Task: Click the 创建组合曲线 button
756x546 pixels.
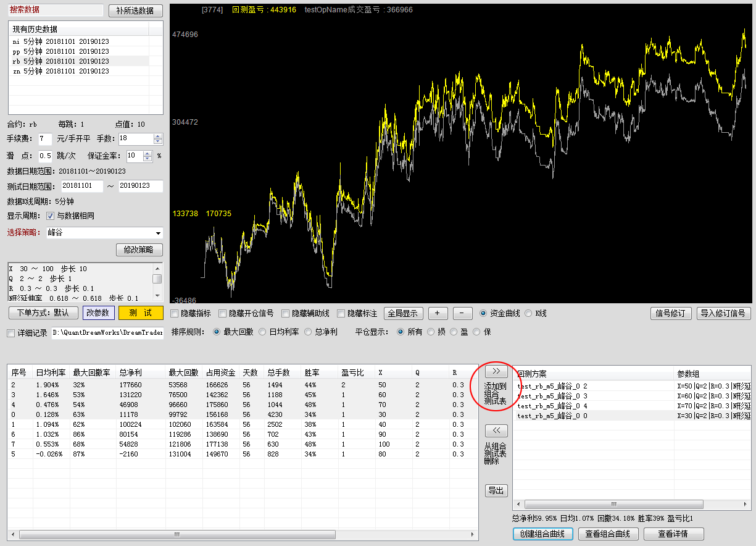Action: (x=543, y=534)
